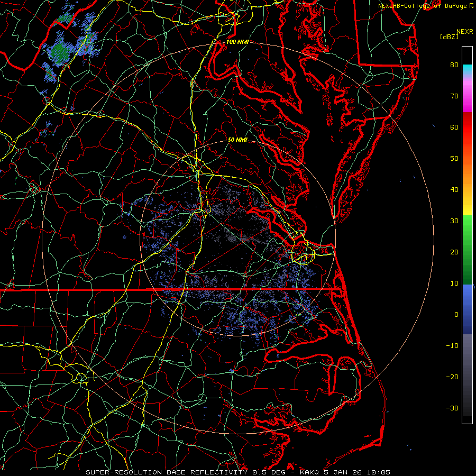The width and height of the screenshot is (476, 476).
Task: Click the magenta segment of the color bar
Action: (x=467, y=97)
